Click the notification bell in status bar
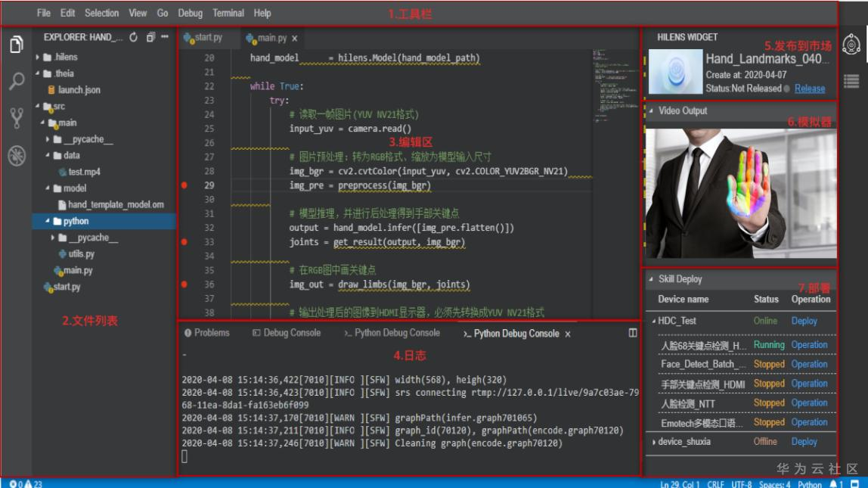The height and width of the screenshot is (488, 868). coord(835,483)
